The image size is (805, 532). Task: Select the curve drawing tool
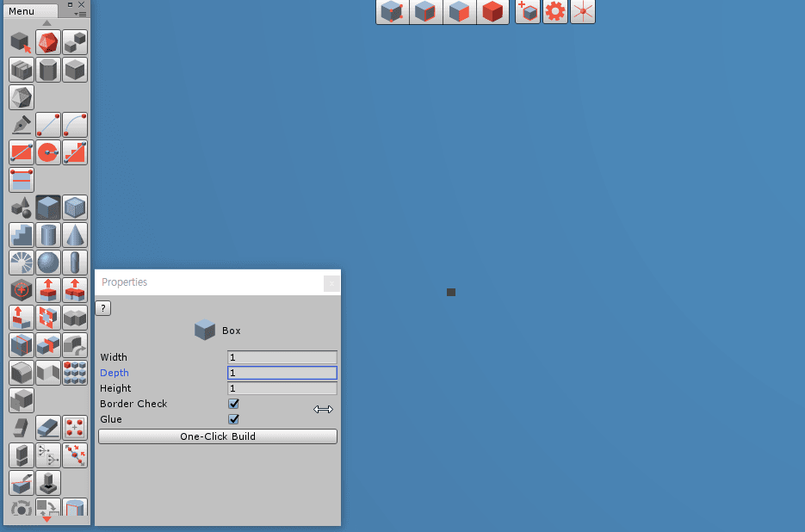(75, 125)
